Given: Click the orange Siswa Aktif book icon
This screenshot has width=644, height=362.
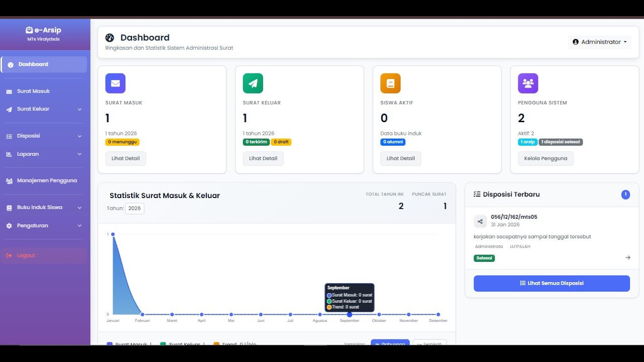Looking at the screenshot, I should coord(390,83).
